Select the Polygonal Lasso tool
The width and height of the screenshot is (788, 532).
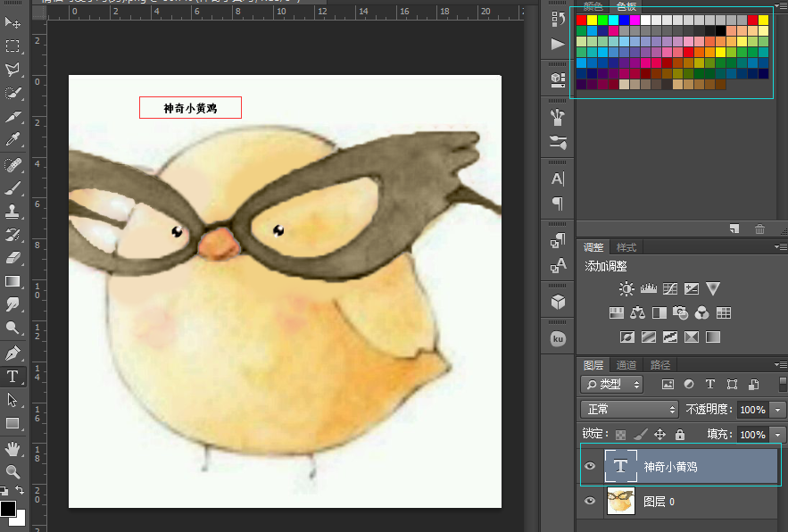click(x=12, y=70)
